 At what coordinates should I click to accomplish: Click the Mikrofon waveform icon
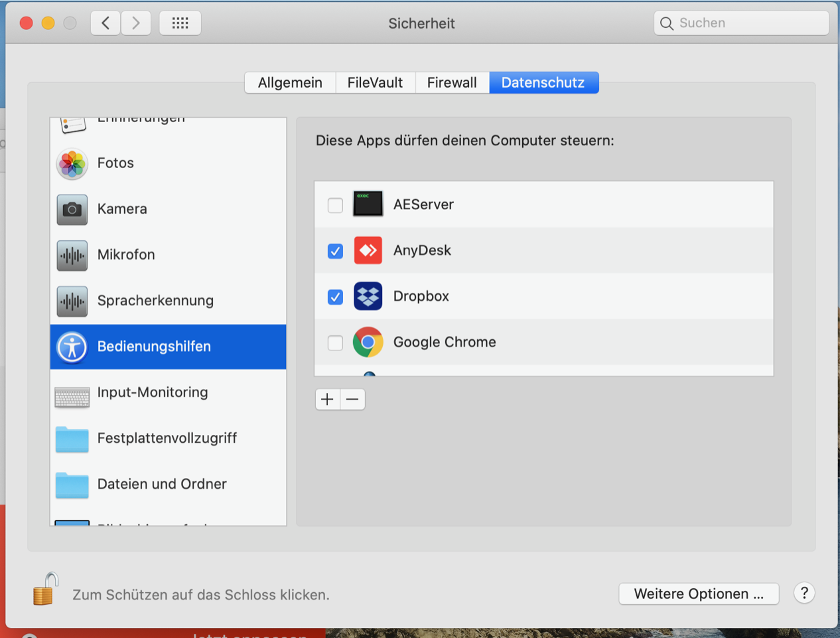pyautogui.click(x=72, y=255)
